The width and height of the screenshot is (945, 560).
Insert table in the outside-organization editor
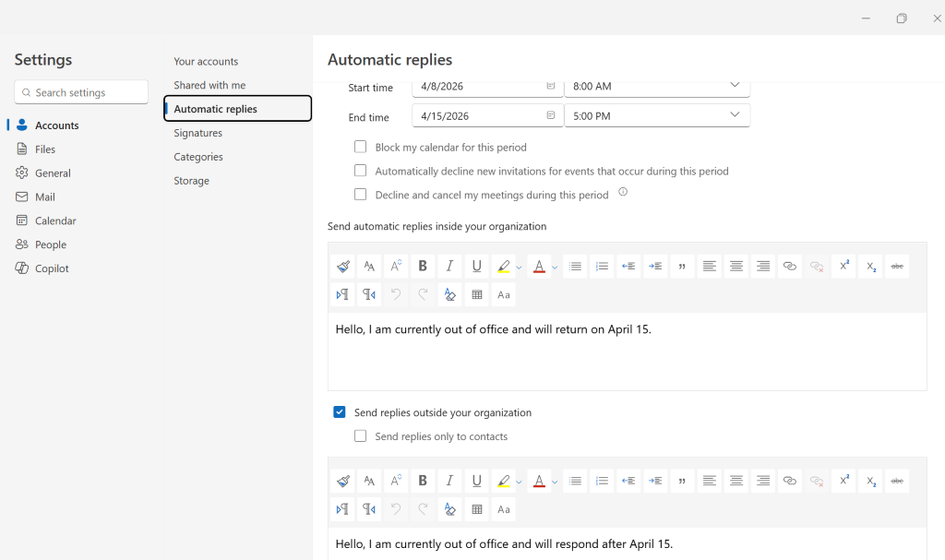pos(477,508)
